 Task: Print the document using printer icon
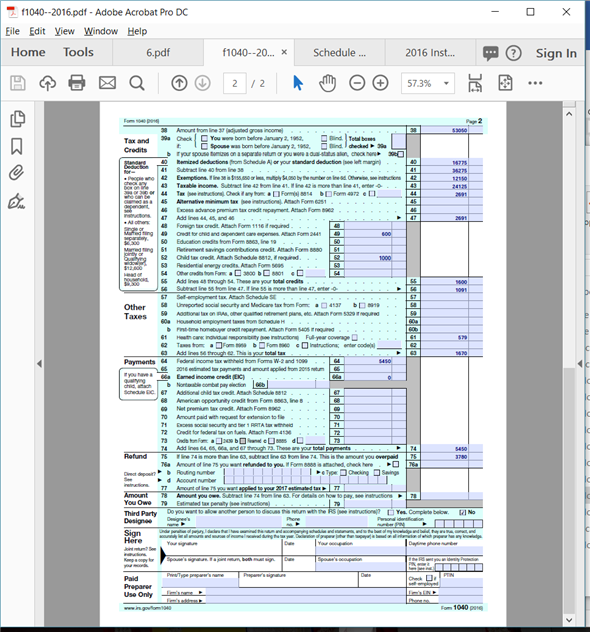[x=77, y=83]
